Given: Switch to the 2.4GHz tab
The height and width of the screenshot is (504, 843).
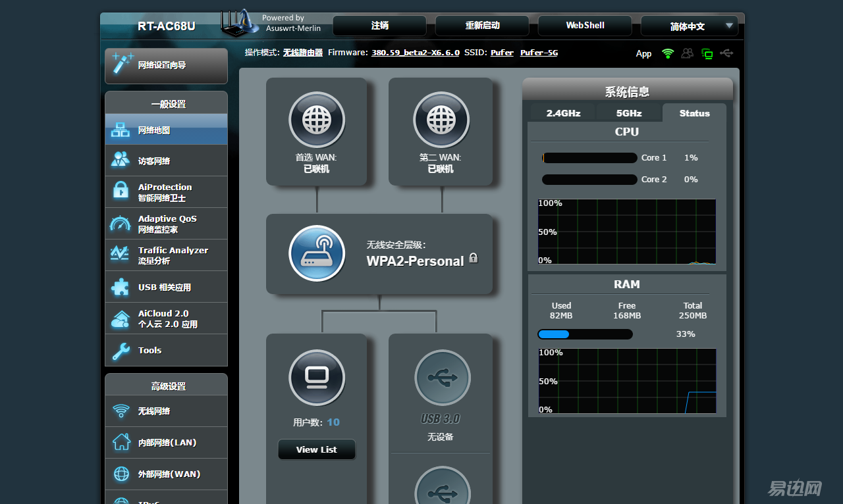Looking at the screenshot, I should point(563,113).
